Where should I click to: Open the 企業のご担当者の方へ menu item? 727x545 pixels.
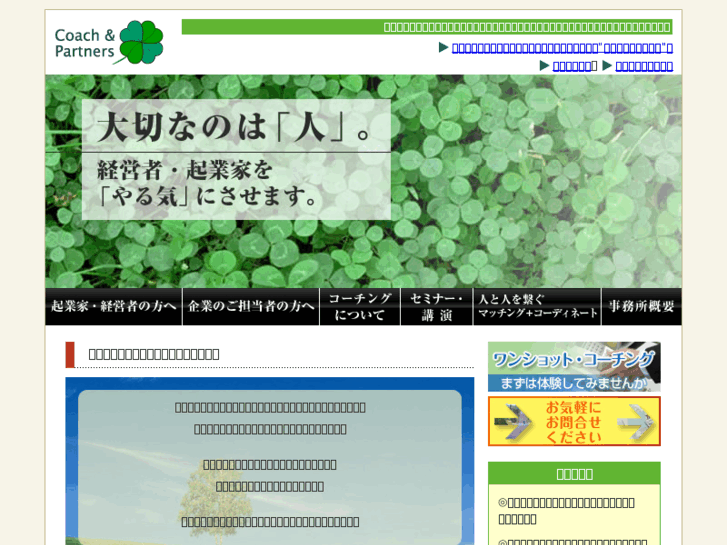click(251, 307)
